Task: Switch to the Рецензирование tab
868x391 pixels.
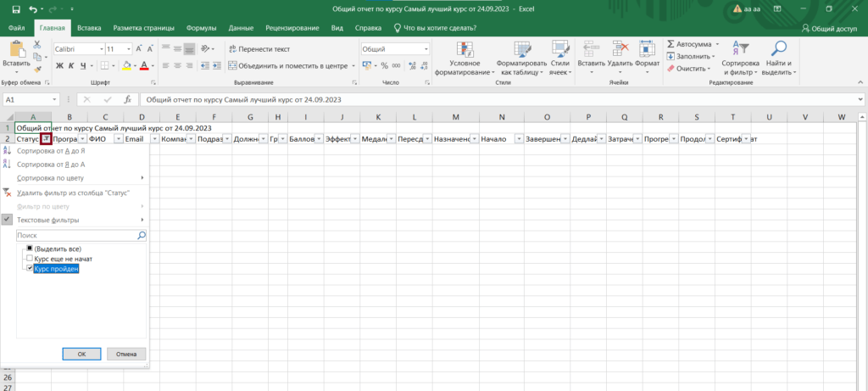Action: pyautogui.click(x=292, y=28)
